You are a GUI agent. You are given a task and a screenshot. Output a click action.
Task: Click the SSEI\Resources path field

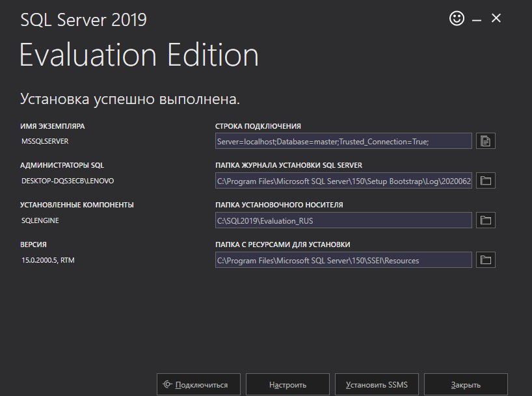[343, 260]
